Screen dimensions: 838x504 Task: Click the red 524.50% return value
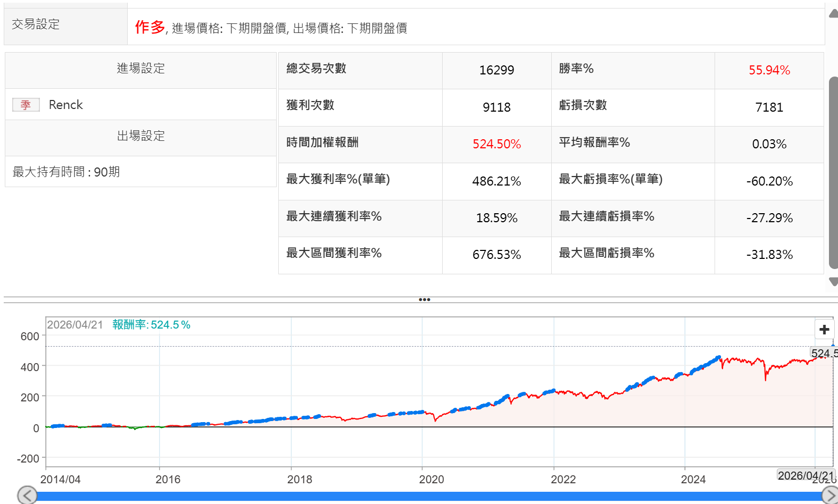pos(496,144)
